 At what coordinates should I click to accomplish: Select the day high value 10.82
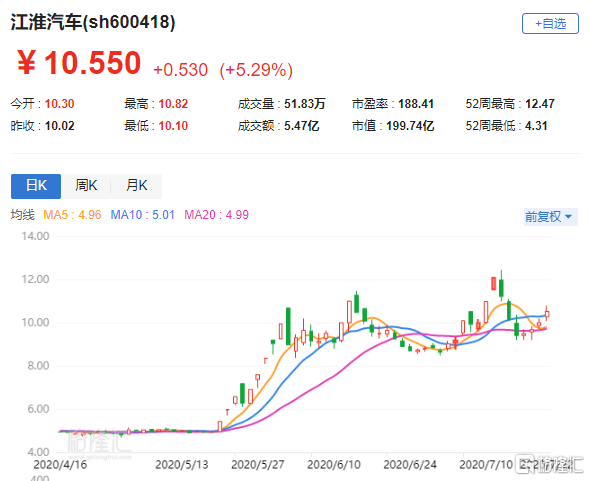(173, 104)
